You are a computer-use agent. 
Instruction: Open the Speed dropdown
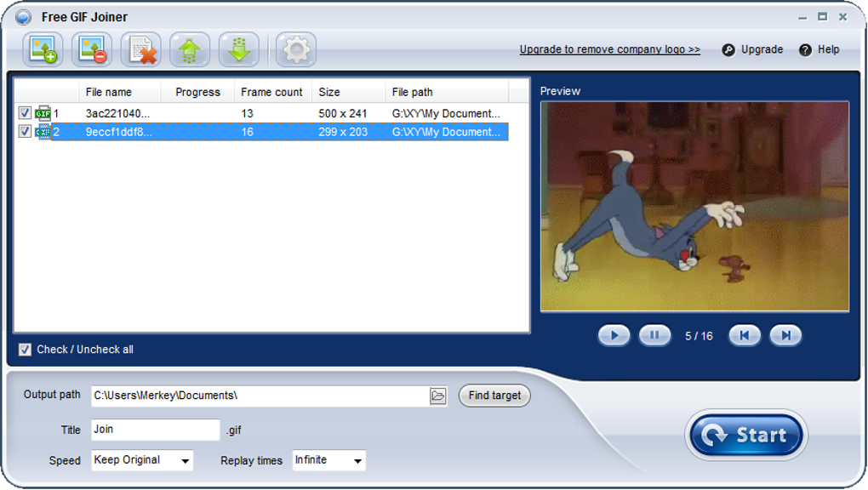(142, 460)
